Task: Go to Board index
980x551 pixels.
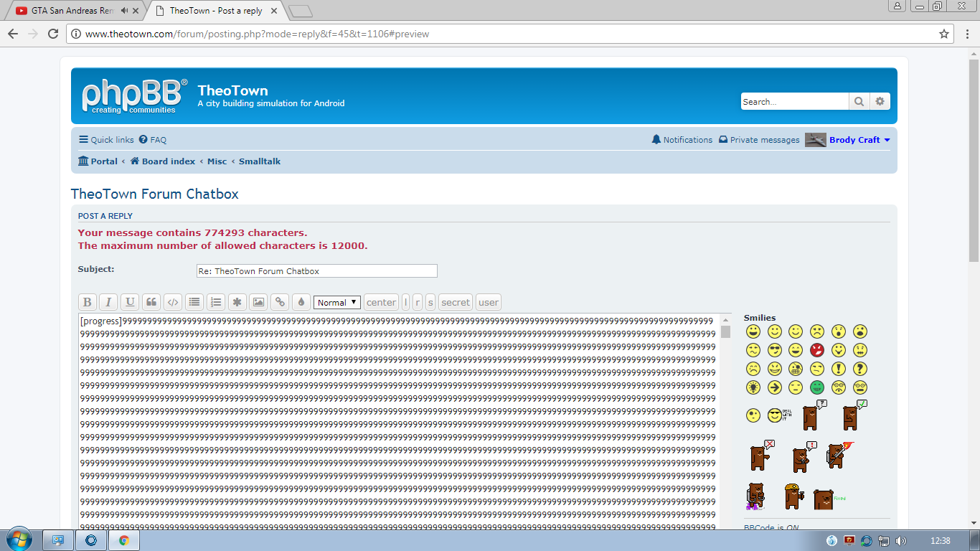Action: coord(163,161)
